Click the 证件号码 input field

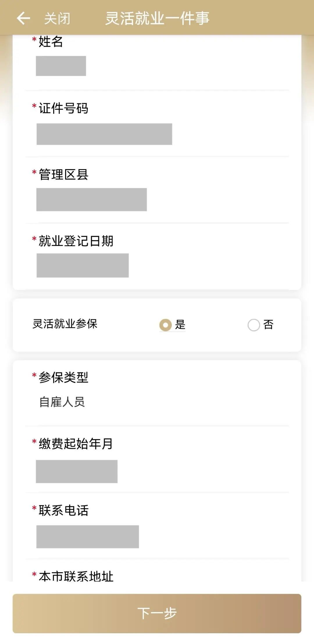point(104,134)
